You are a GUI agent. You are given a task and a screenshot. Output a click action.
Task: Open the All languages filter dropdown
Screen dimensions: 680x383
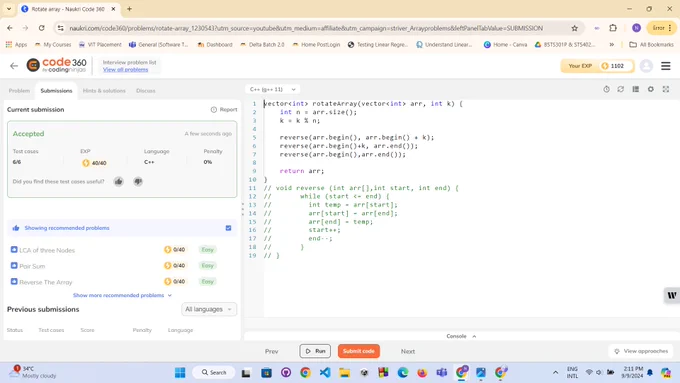pos(209,309)
